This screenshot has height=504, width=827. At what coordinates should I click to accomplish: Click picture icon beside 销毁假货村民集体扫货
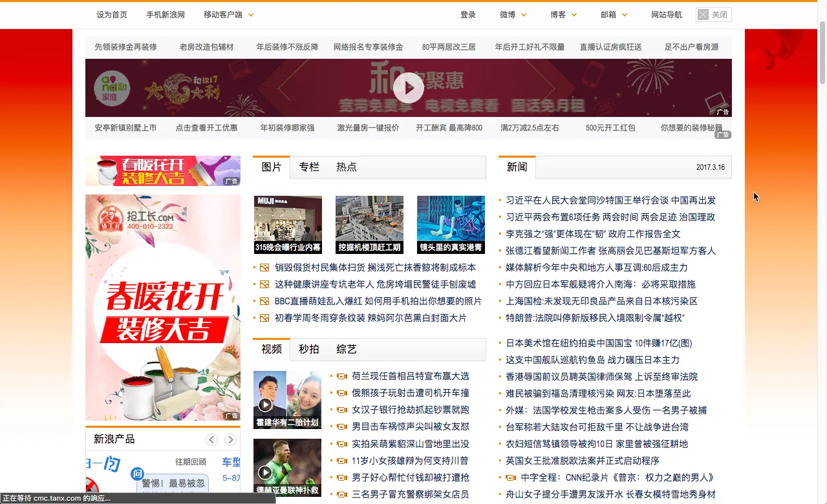click(264, 268)
